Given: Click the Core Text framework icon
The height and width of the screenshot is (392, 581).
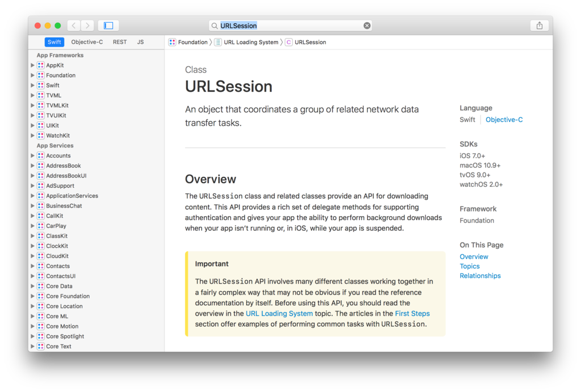Looking at the screenshot, I should click(41, 346).
